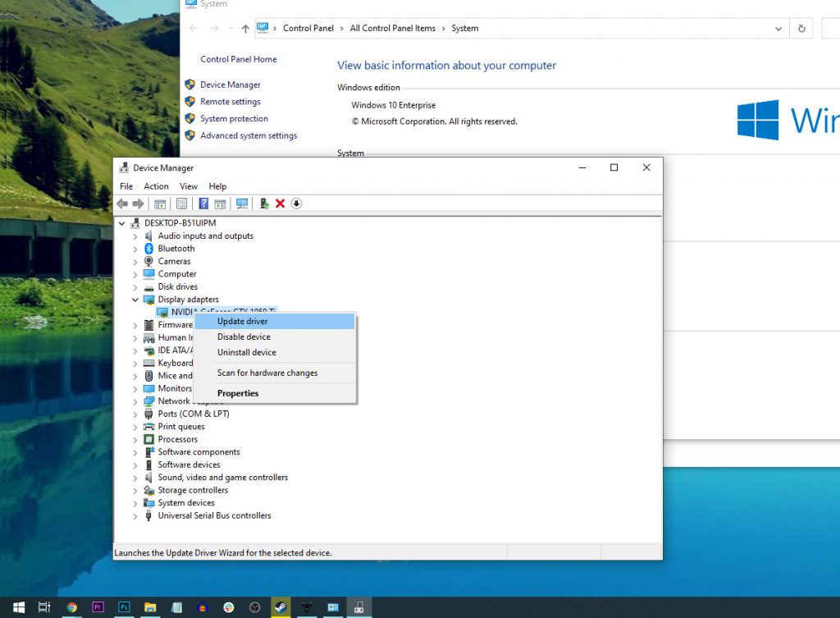Image resolution: width=840 pixels, height=618 pixels.
Task: Open Steam from the taskbar
Action: click(x=281, y=607)
